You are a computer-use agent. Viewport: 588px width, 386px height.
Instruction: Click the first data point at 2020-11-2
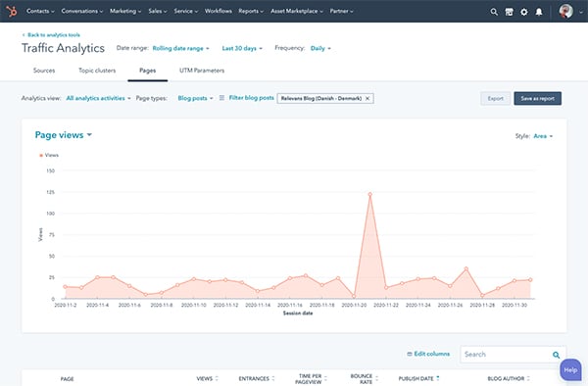(x=66, y=287)
